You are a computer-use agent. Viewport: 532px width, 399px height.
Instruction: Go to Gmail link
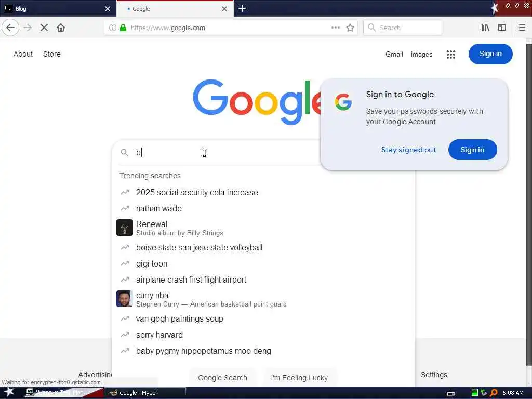tap(394, 54)
